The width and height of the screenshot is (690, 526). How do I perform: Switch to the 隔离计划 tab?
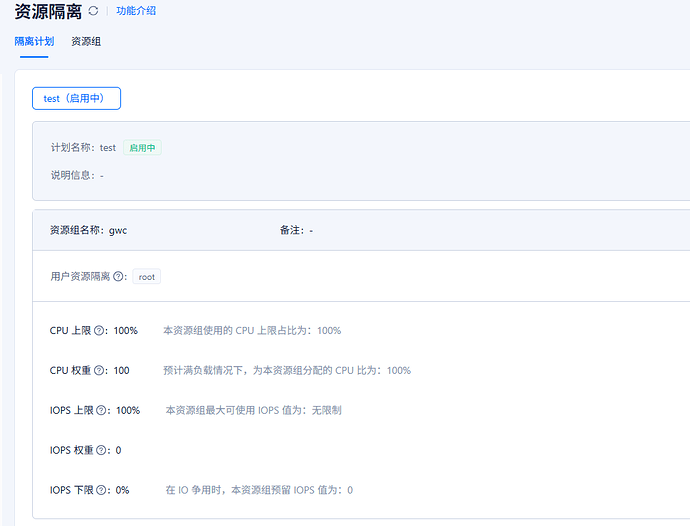coord(34,42)
